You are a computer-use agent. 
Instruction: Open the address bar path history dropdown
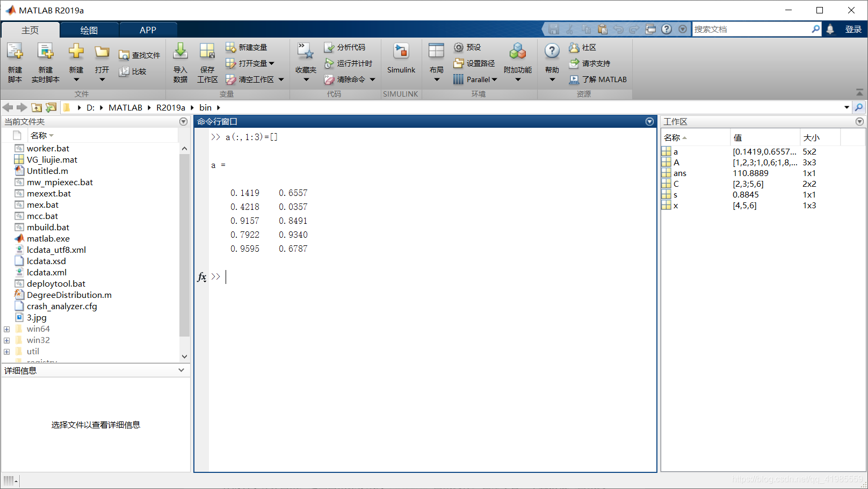pos(847,107)
